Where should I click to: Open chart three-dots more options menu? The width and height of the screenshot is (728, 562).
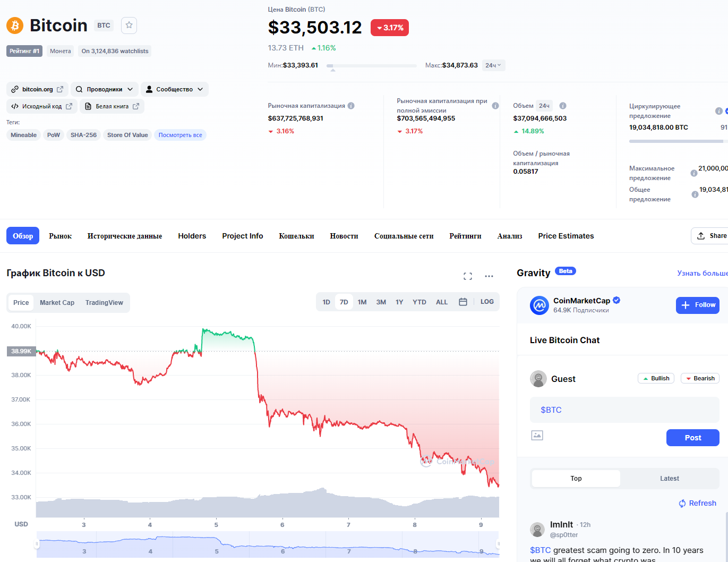489,276
